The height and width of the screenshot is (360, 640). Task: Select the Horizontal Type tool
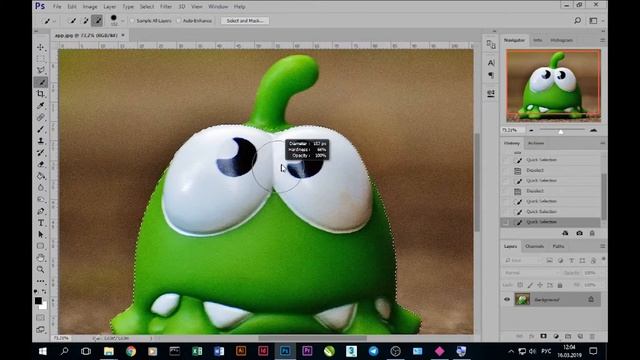[40, 223]
